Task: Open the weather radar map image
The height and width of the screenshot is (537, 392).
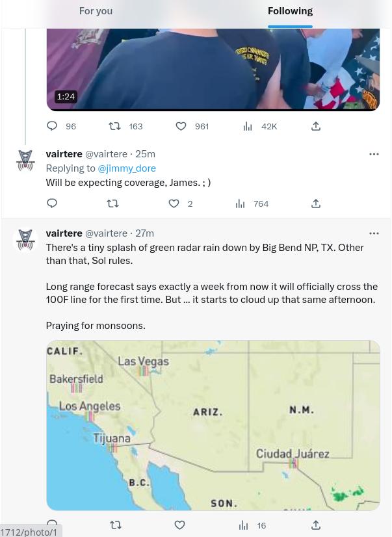Action: click(x=213, y=425)
